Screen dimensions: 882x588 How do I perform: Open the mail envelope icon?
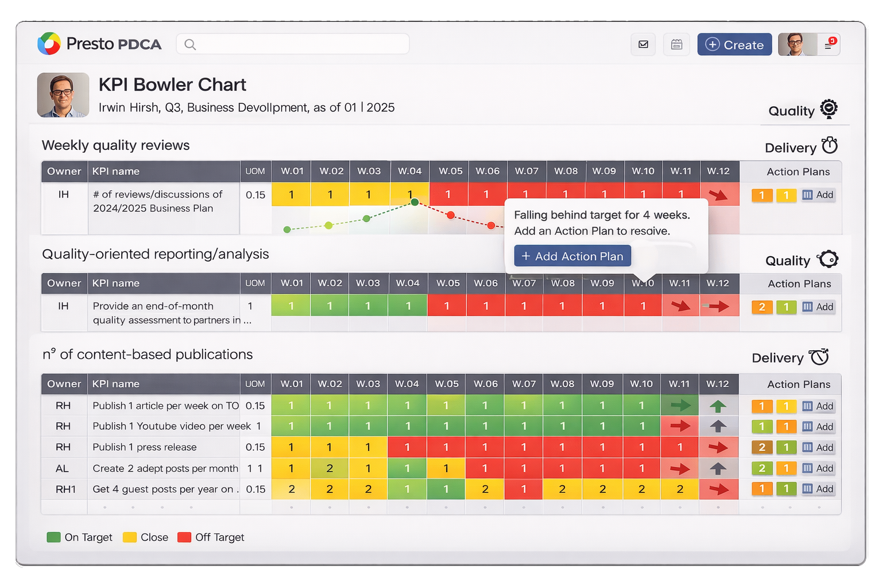[x=643, y=44]
